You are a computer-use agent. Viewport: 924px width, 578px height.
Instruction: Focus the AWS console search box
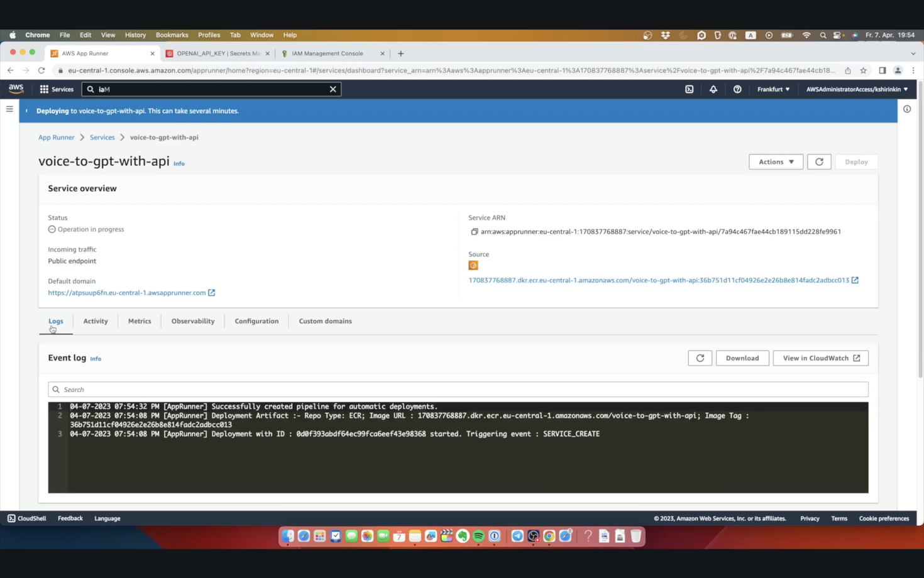click(x=211, y=89)
